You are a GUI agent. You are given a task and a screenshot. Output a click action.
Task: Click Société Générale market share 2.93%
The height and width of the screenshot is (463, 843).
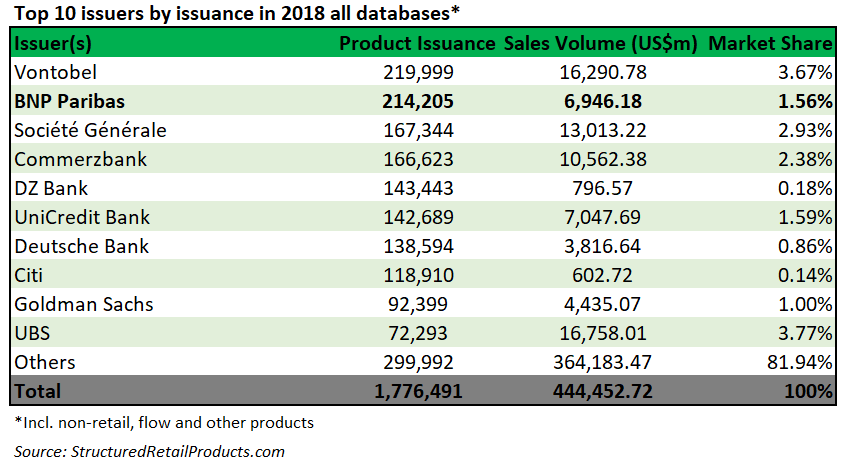(805, 131)
